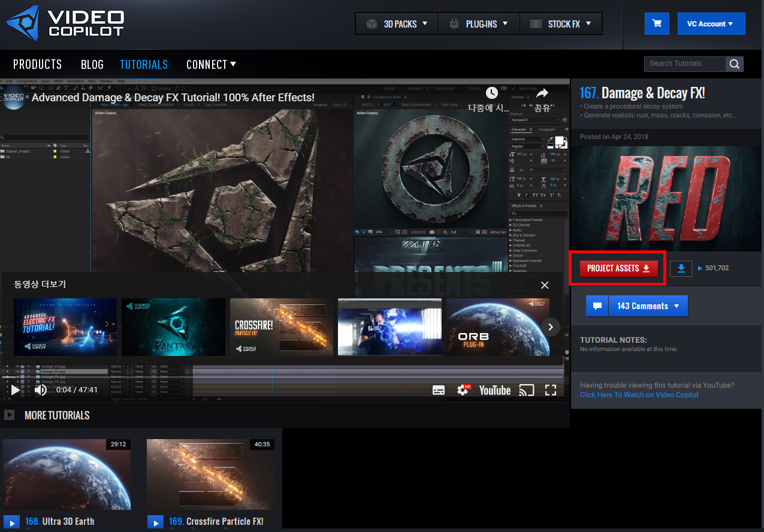This screenshot has width=764, height=532.
Task: Expand VC Account dropdown
Action: 711,24
